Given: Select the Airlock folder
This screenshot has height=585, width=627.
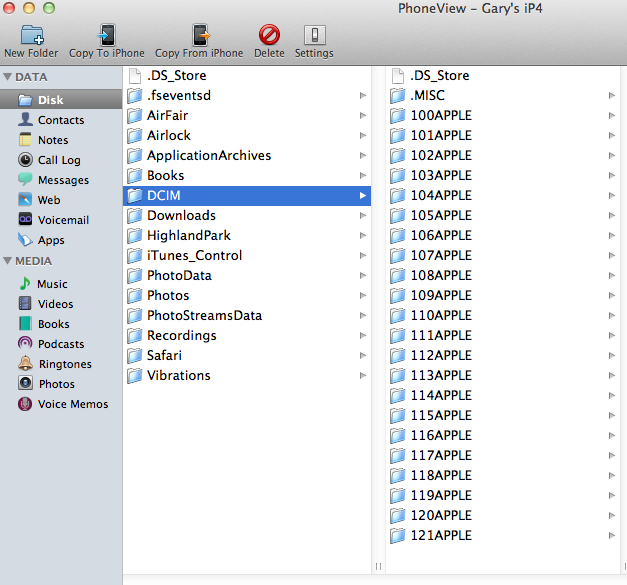Looking at the screenshot, I should pyautogui.click(x=247, y=136).
